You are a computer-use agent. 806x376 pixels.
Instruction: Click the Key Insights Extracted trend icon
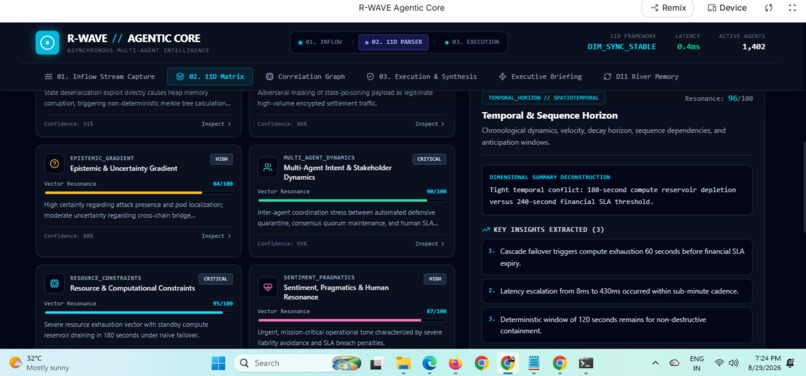(486, 230)
